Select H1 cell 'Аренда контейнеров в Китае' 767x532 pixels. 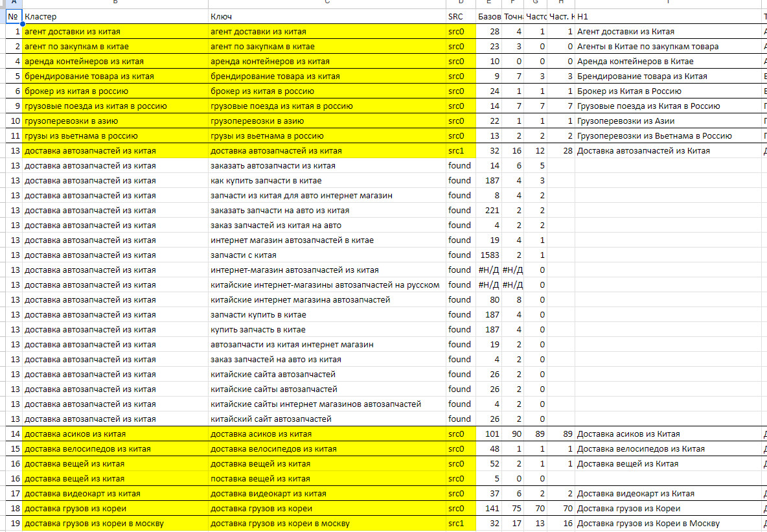(x=668, y=61)
